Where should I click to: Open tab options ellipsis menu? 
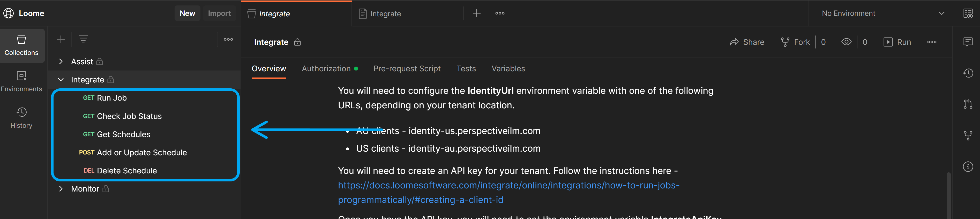pos(500,13)
